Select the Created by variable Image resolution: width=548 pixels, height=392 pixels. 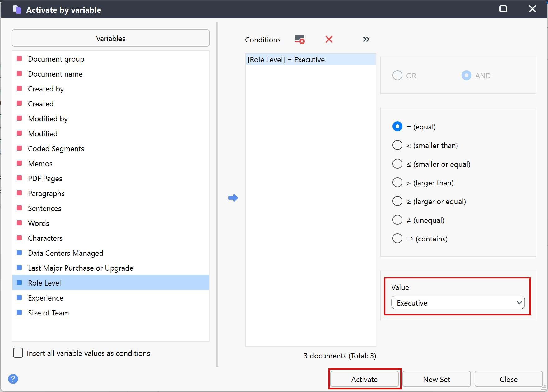click(x=111, y=89)
